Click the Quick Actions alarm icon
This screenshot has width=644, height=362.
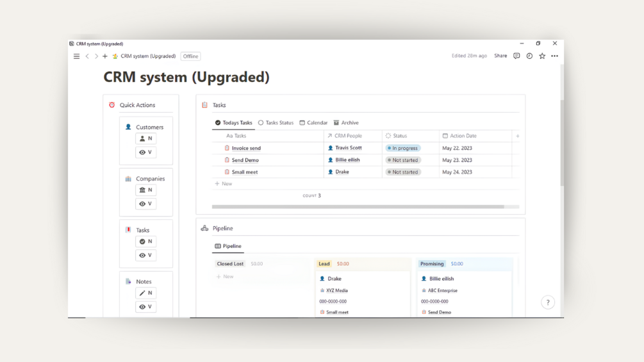pos(111,105)
